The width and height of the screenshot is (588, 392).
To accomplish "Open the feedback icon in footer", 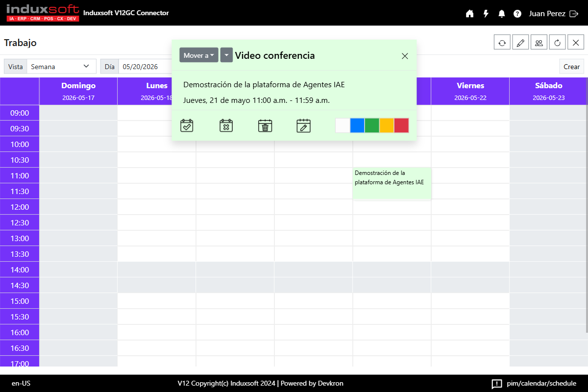I will tap(497, 384).
